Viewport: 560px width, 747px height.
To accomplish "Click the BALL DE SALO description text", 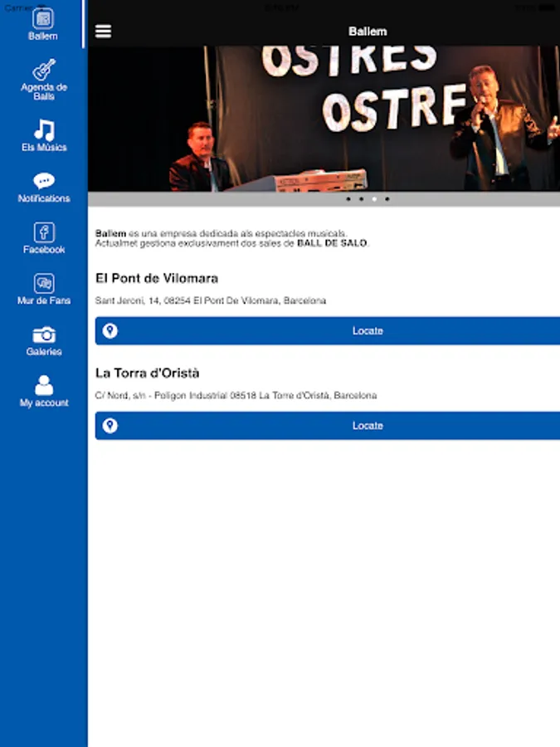I will (x=332, y=243).
